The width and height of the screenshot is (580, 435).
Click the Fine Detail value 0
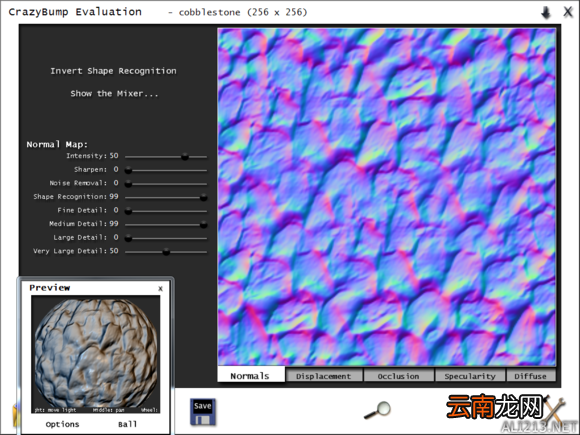pyautogui.click(x=116, y=210)
